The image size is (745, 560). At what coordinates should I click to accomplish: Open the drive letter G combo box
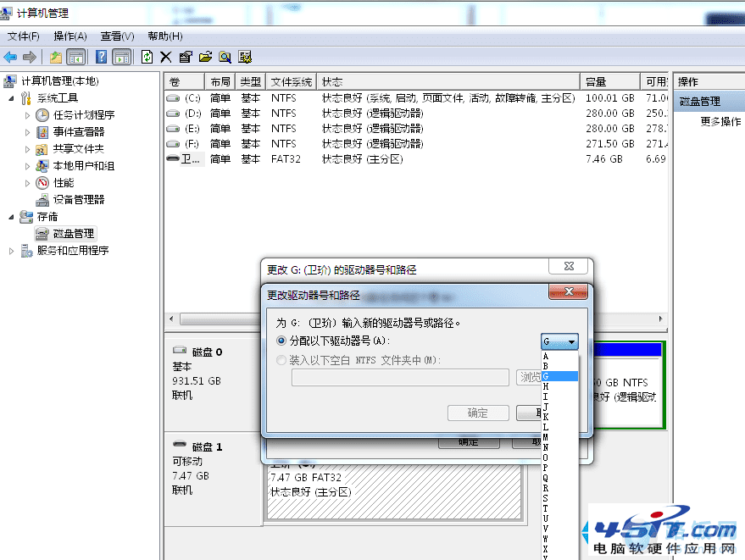point(559,341)
